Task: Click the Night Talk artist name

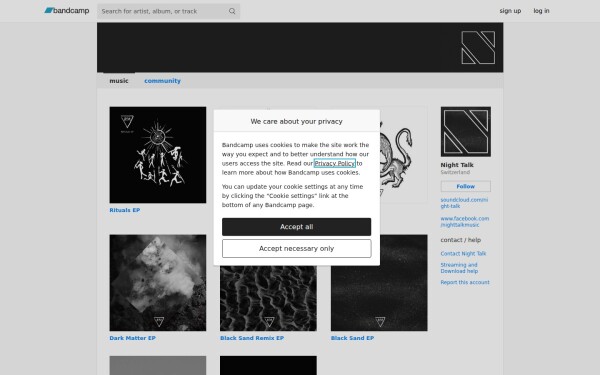Action: coord(457,165)
